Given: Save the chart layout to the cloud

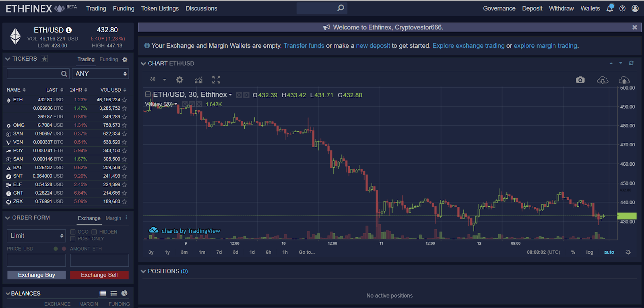Looking at the screenshot, I should (624, 80).
